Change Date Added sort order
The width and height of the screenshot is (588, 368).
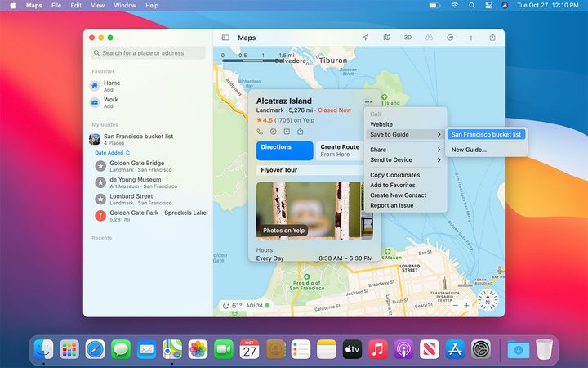[x=112, y=153]
